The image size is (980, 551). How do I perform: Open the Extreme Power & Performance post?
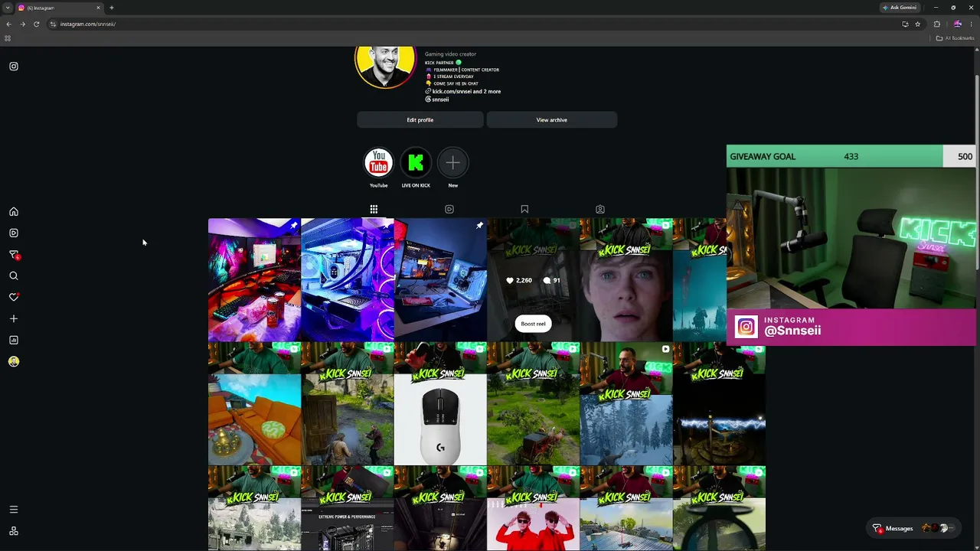pyautogui.click(x=348, y=509)
